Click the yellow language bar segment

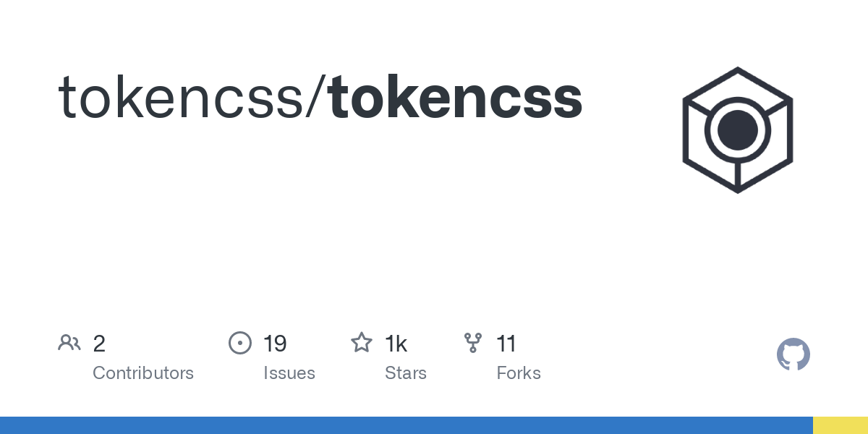point(841,425)
